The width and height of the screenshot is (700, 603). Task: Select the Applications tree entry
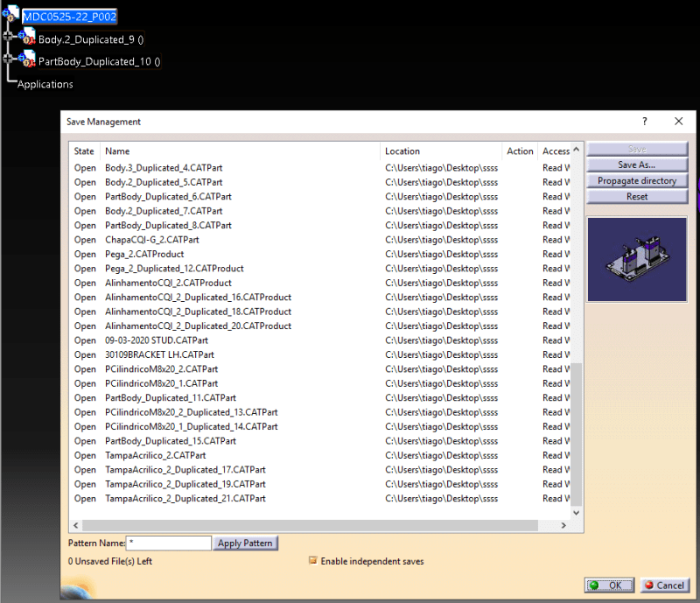tap(45, 84)
